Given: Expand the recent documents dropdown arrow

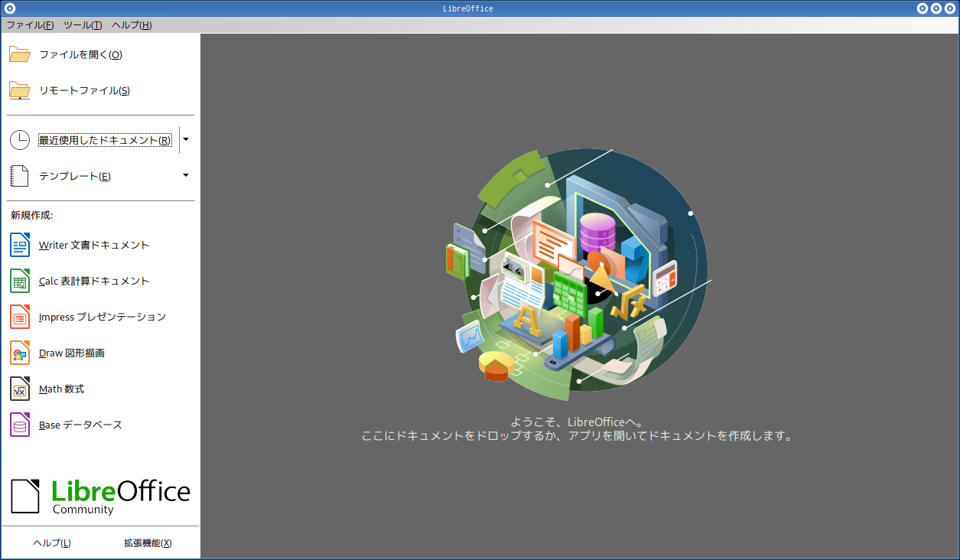Looking at the screenshot, I should 186,140.
